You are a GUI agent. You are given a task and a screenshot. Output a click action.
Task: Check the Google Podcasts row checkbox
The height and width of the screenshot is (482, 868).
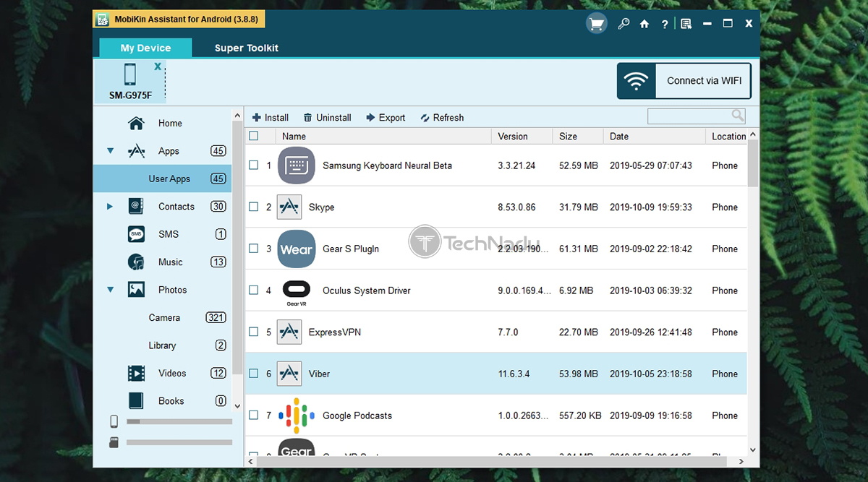(253, 416)
